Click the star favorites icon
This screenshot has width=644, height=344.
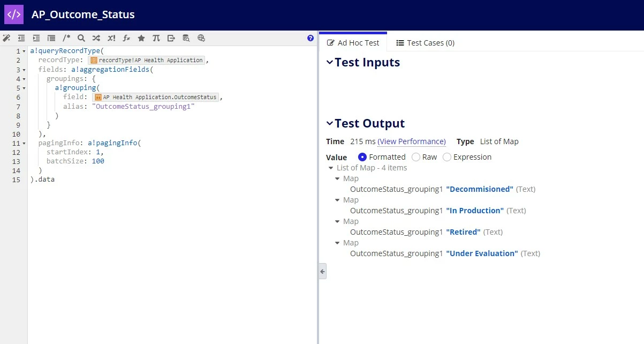[x=141, y=38]
